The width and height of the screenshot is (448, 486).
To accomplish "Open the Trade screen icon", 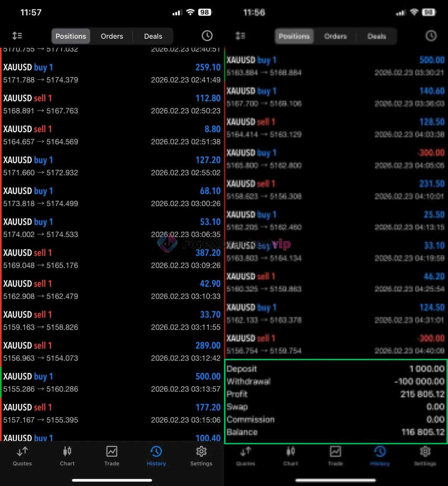I will [x=112, y=456].
